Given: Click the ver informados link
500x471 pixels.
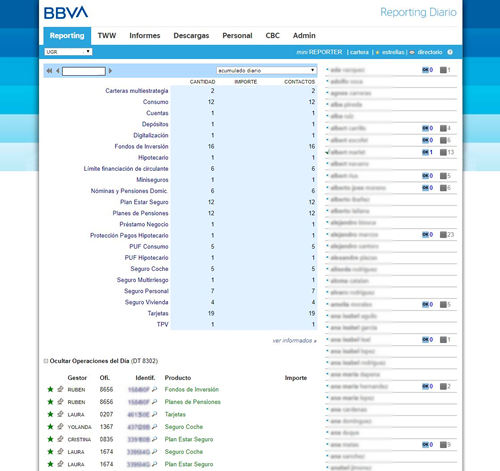Looking at the screenshot, I should point(294,341).
